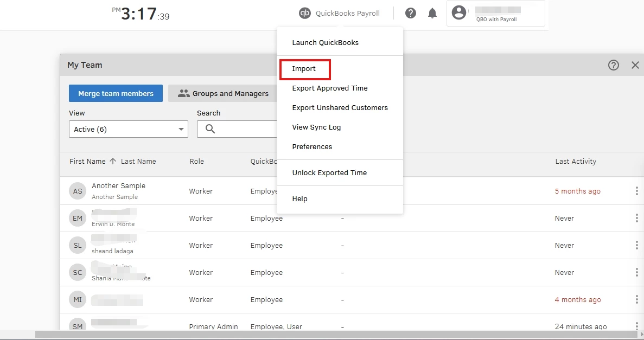This screenshot has width=644, height=340.
Task: Click the 3:17 PM clock display
Action: [141, 14]
